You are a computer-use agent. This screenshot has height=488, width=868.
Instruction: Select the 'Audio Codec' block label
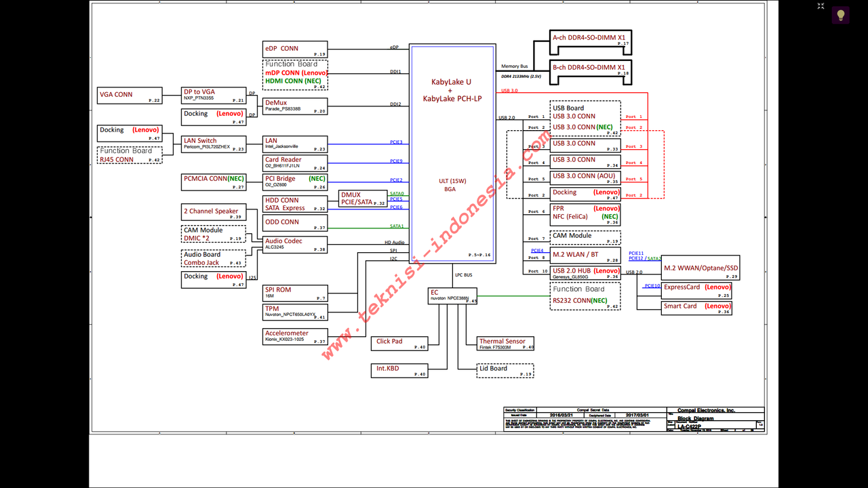(x=283, y=241)
